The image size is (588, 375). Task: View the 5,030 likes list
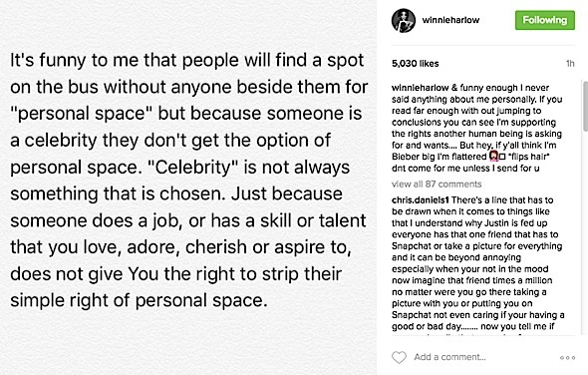(x=416, y=64)
